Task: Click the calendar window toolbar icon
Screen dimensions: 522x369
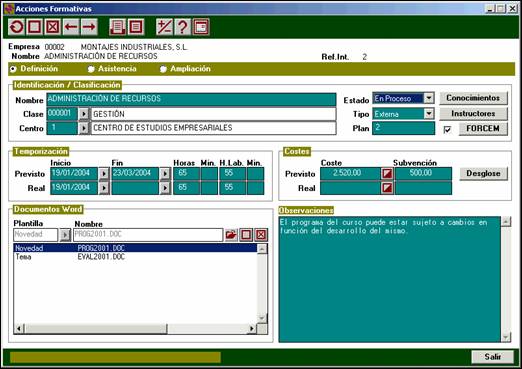Action: (x=201, y=27)
